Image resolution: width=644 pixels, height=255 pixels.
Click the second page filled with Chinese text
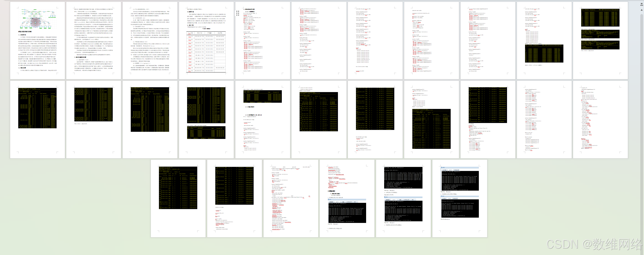94,40
